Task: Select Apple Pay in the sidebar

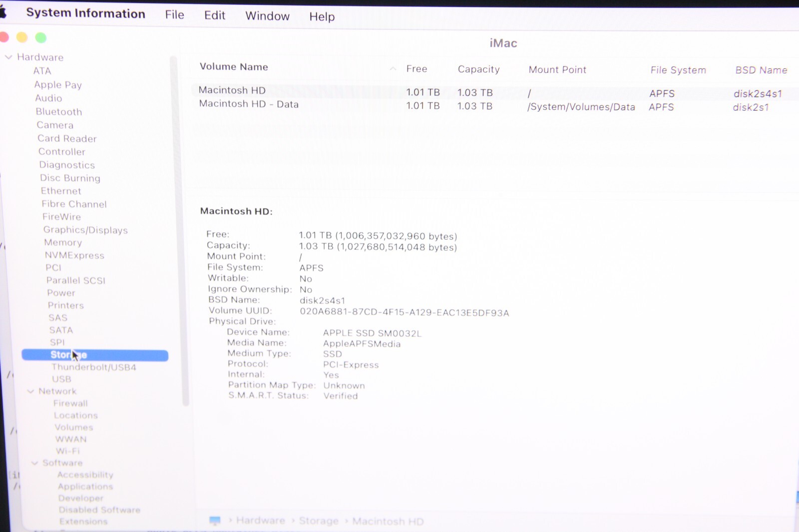Action: [58, 85]
